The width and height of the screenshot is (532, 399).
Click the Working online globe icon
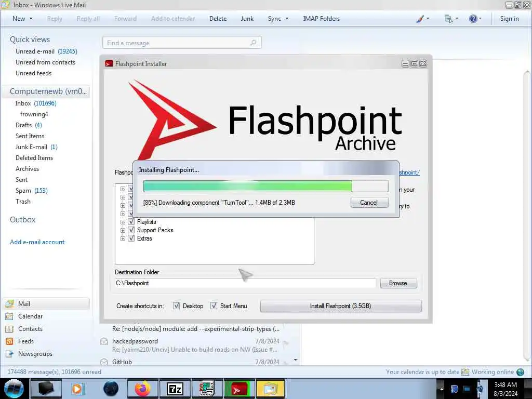520,372
